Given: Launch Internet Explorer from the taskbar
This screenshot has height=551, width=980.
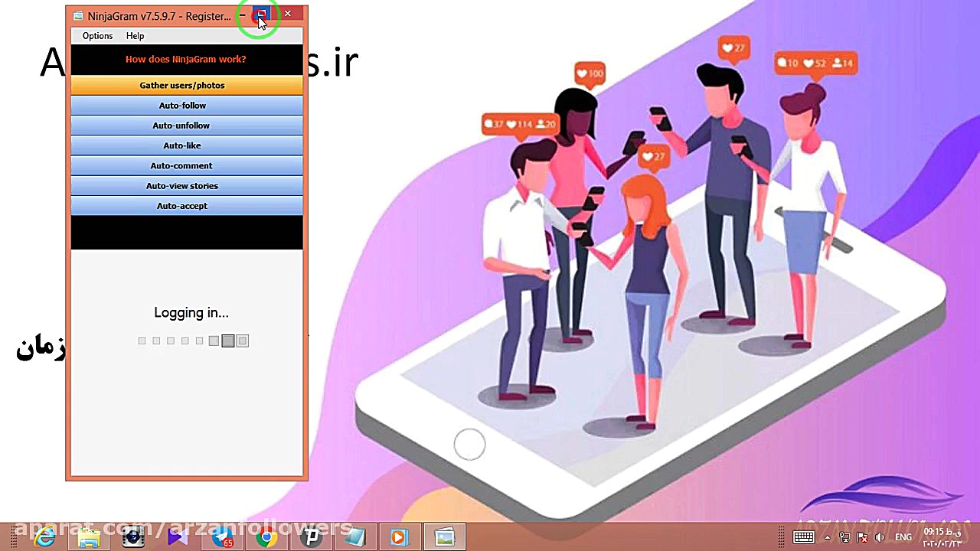Looking at the screenshot, I should pos(44,537).
